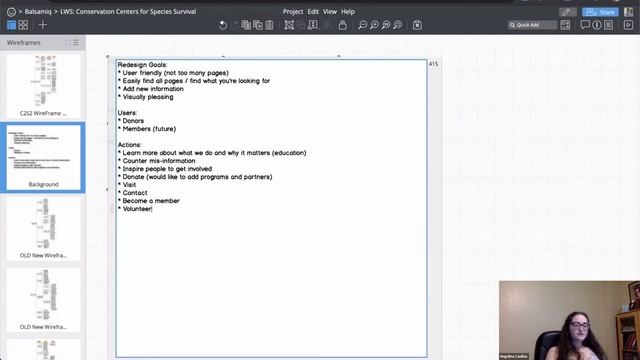640x360 pixels.
Task: Select the second OLD New Wirefra... thumbnail
Action: 43,300
